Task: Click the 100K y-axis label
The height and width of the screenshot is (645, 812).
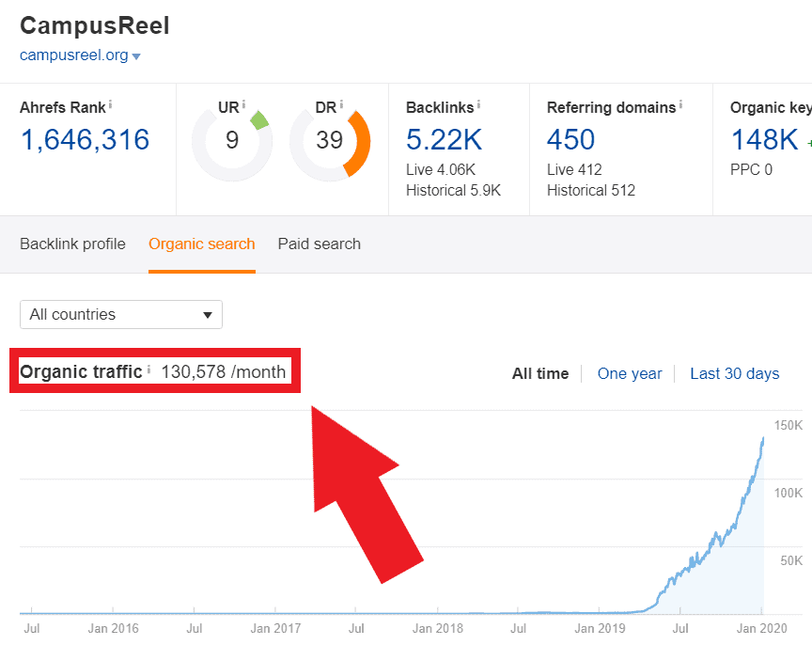Action: [789, 493]
